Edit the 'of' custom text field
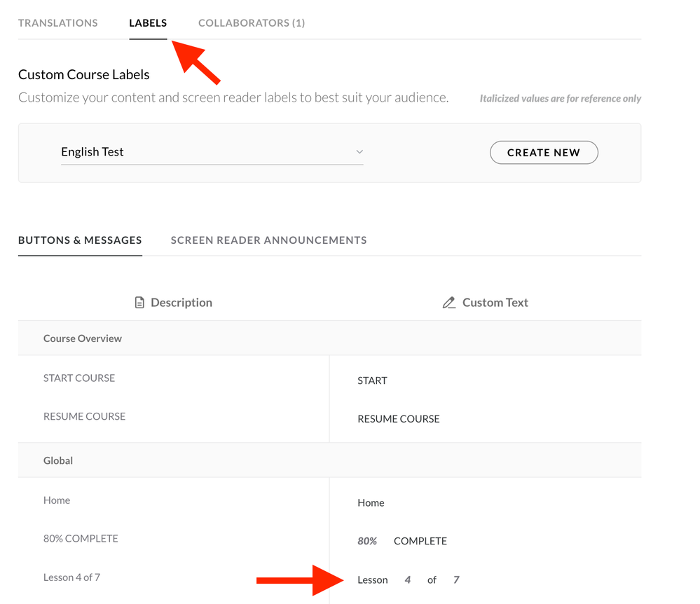The image size is (700, 604). (432, 580)
